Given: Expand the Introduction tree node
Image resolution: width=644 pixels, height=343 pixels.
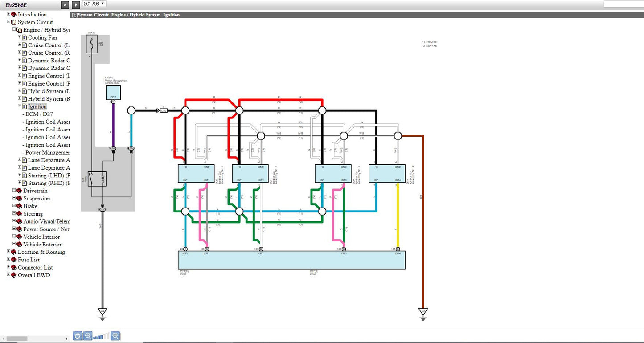Looking at the screenshot, I should tap(8, 14).
